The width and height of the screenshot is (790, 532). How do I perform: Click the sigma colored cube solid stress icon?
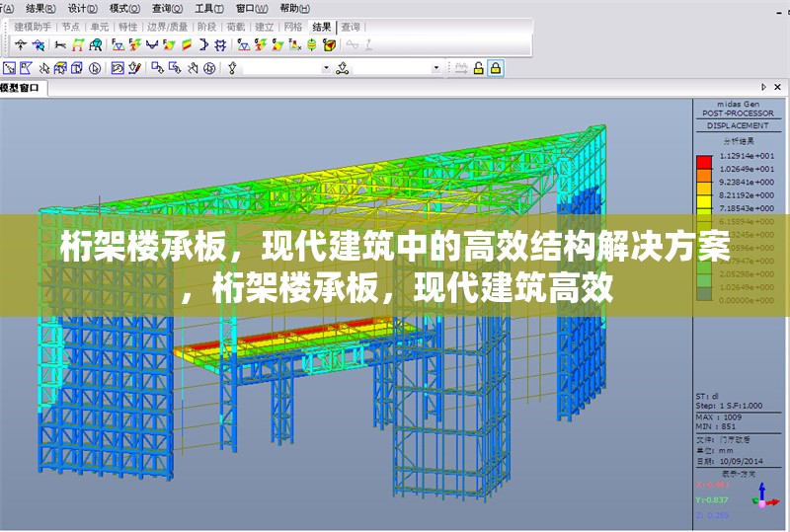[x=330, y=45]
